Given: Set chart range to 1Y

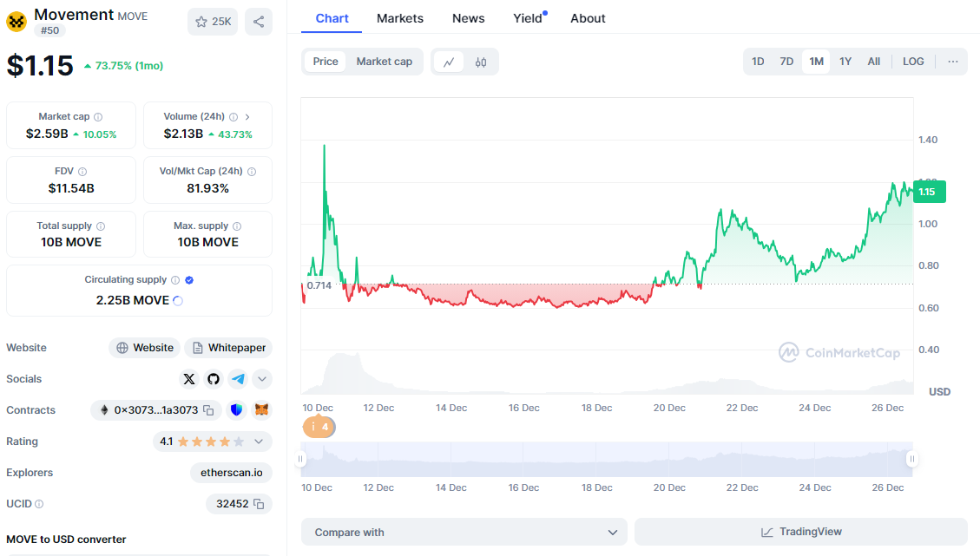Looking at the screenshot, I should [x=845, y=62].
